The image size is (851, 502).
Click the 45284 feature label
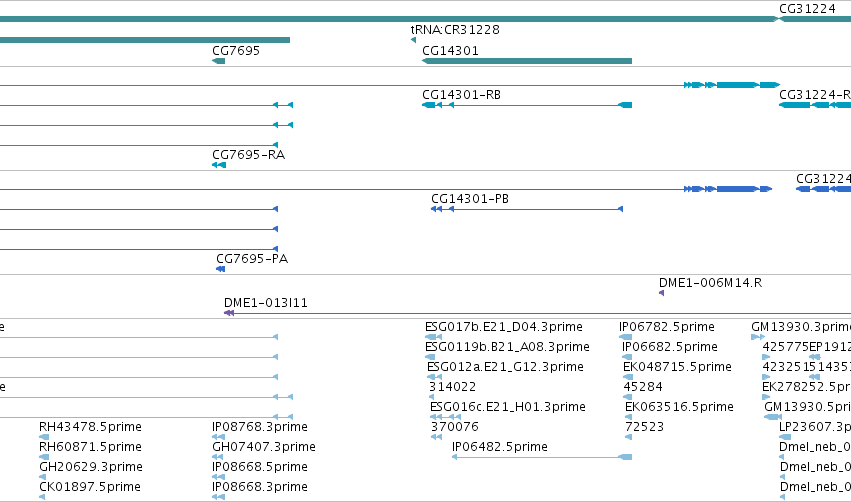coord(643,387)
